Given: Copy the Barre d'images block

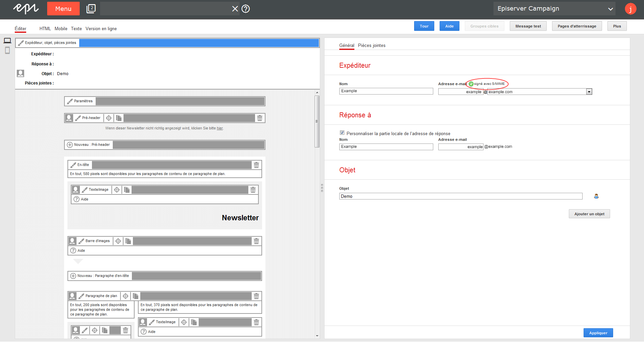Looking at the screenshot, I should [128, 241].
